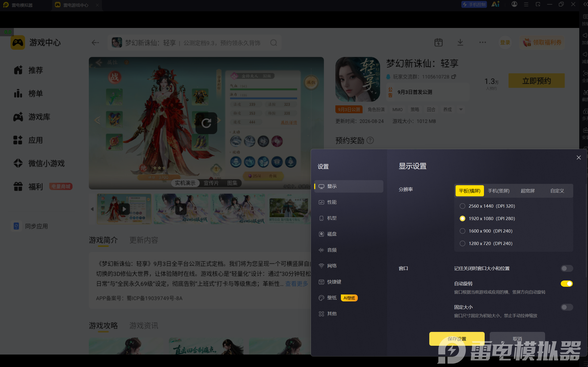Open the calendar reservation icon
The image size is (588, 367).
[438, 42]
